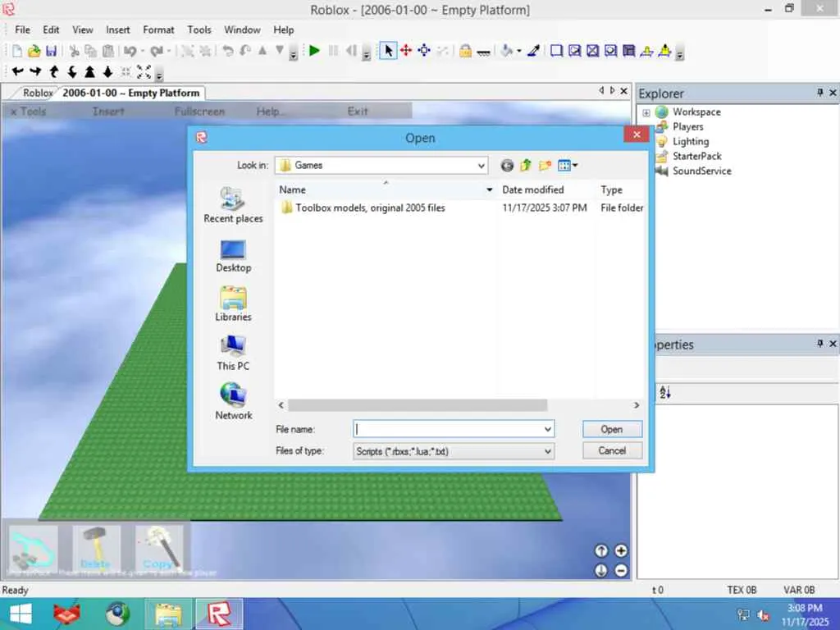The width and height of the screenshot is (840, 630).
Task: Select the red Move cross-arrows tool
Action: pyautogui.click(x=406, y=51)
